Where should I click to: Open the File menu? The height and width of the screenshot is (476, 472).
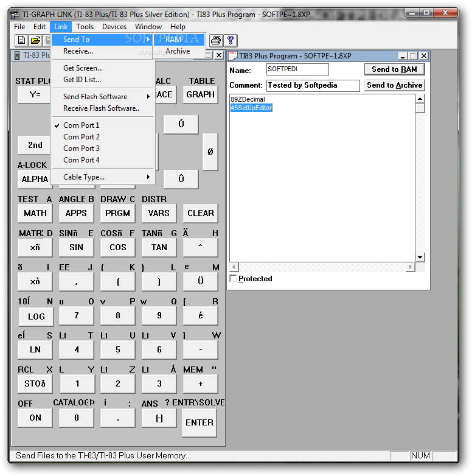(19, 27)
